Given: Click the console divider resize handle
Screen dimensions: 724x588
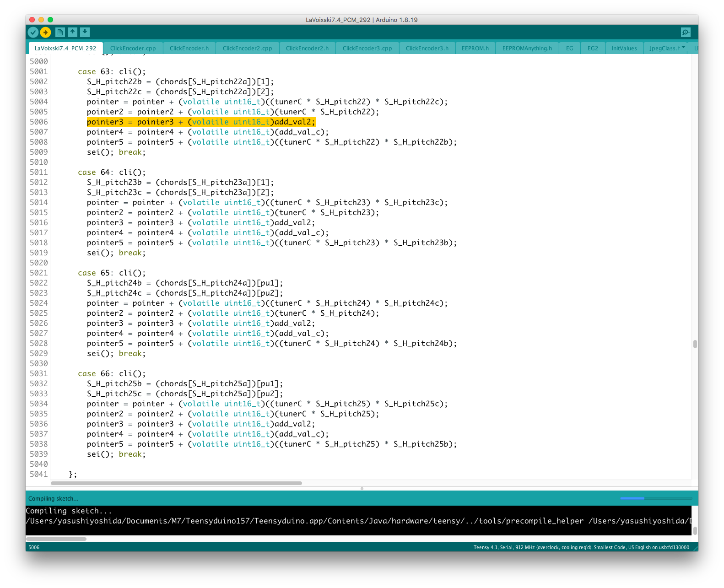Looking at the screenshot, I should (362, 488).
